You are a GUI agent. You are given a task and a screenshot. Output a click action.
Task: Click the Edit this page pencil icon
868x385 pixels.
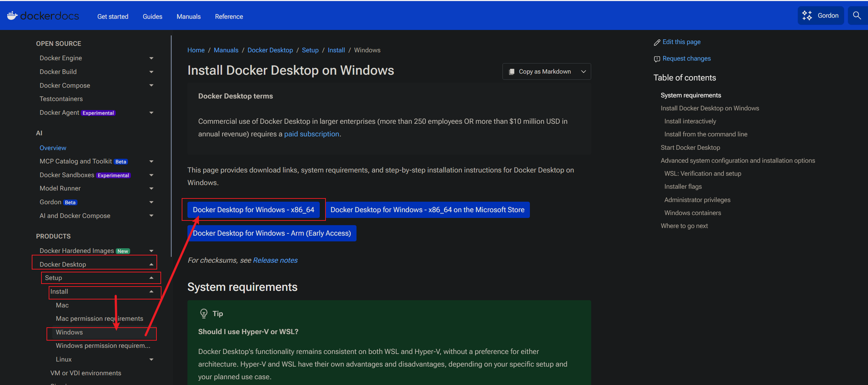pos(657,43)
